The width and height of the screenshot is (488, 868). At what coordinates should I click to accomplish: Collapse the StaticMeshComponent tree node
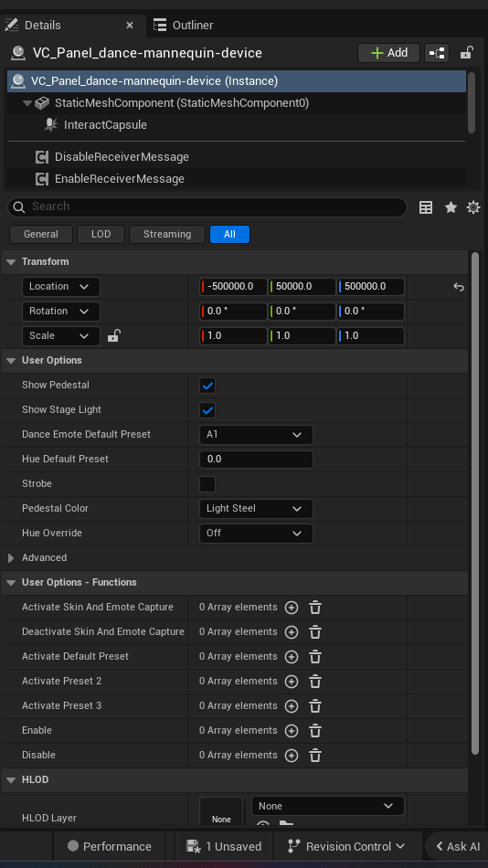[x=27, y=103]
